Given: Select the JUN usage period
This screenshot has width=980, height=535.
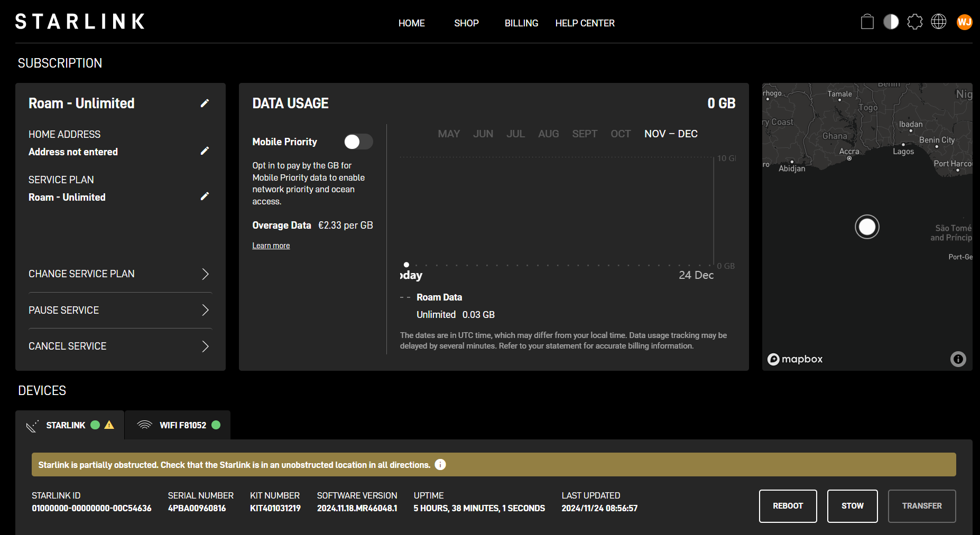Looking at the screenshot, I should click(483, 134).
